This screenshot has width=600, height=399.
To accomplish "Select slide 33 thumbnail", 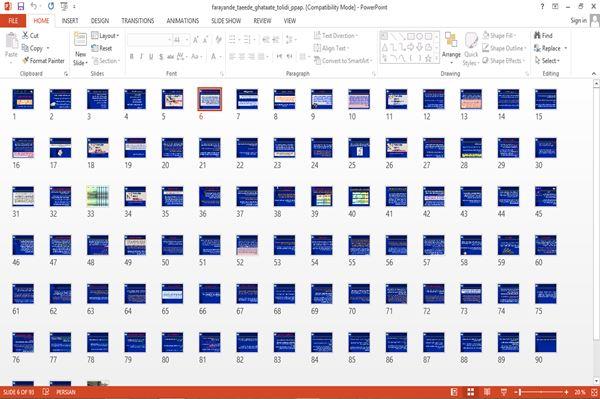I will 98,196.
